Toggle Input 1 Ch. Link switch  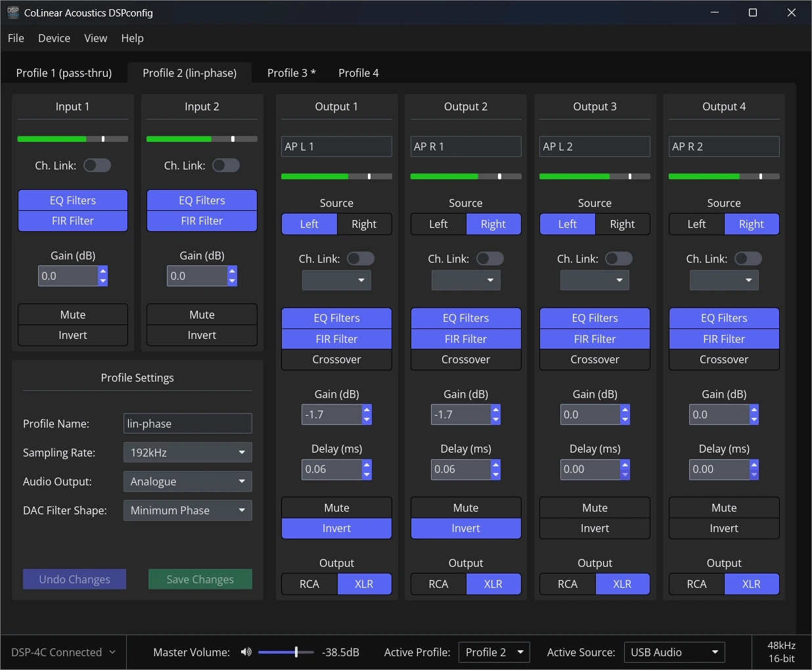click(x=97, y=166)
